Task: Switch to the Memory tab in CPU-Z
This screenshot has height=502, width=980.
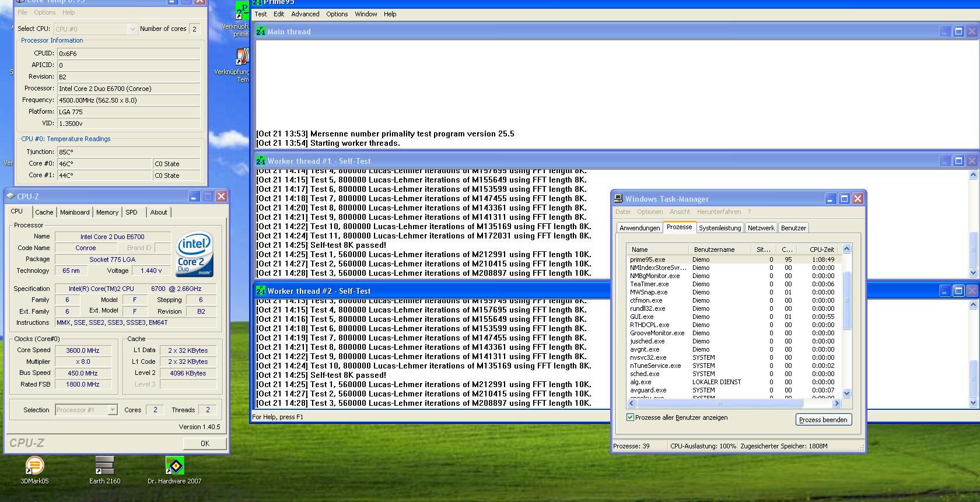Action: (x=107, y=212)
